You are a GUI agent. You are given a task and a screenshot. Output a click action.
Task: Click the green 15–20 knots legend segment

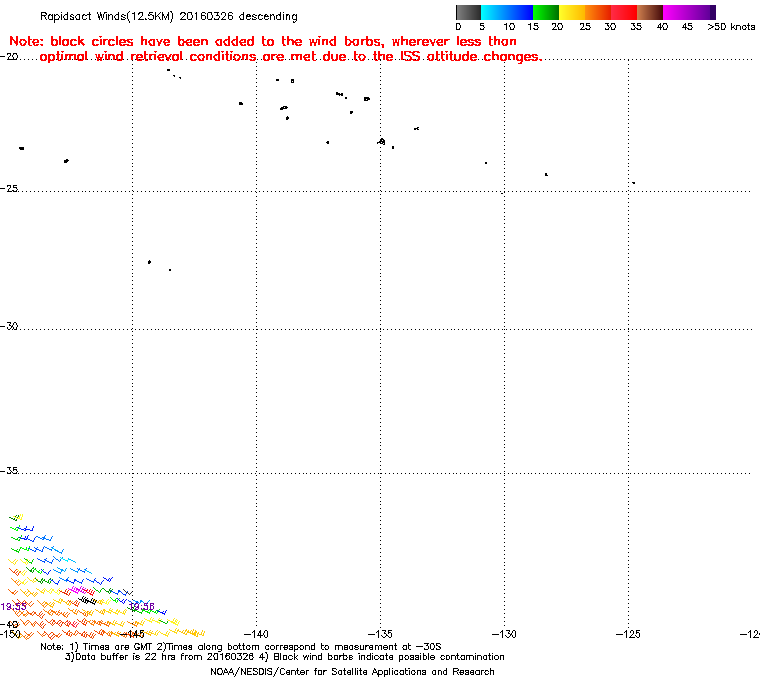[546, 12]
